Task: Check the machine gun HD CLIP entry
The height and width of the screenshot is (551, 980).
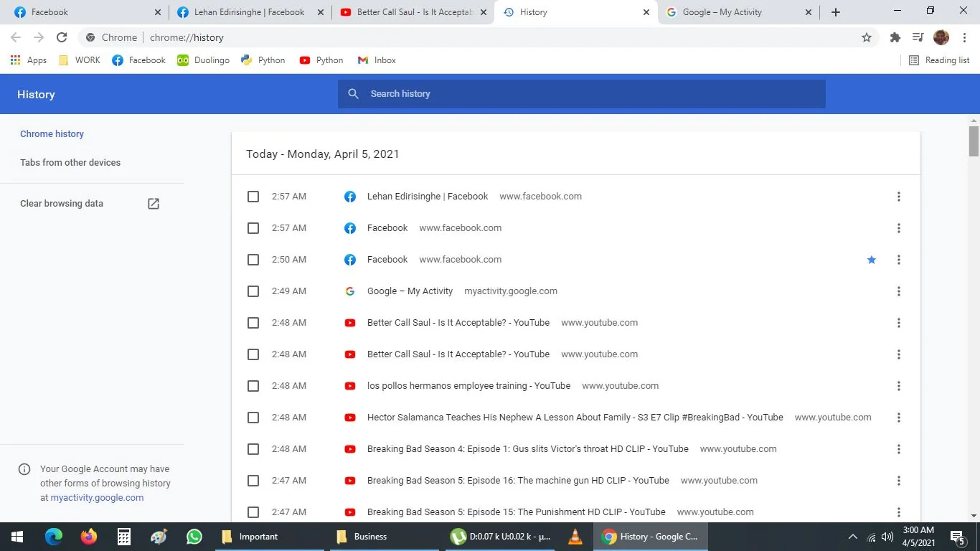Action: [x=253, y=481]
